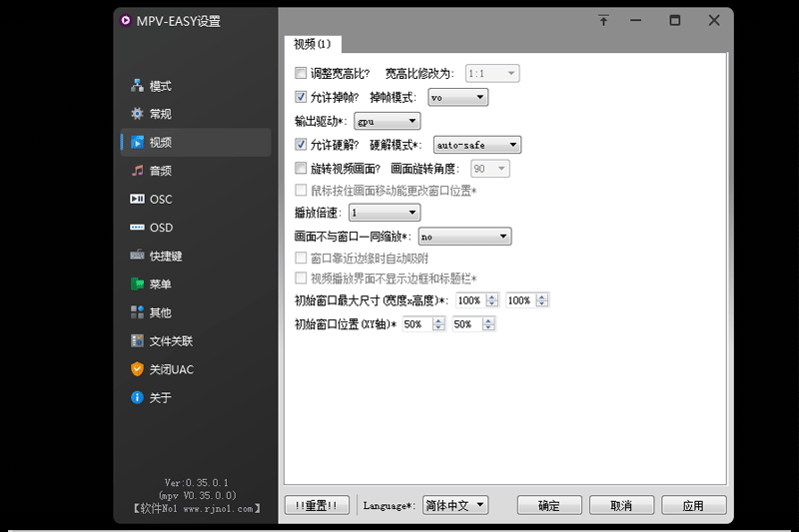Increase initial window X position stepper
The width and height of the screenshot is (799, 532).
pyautogui.click(x=438, y=320)
